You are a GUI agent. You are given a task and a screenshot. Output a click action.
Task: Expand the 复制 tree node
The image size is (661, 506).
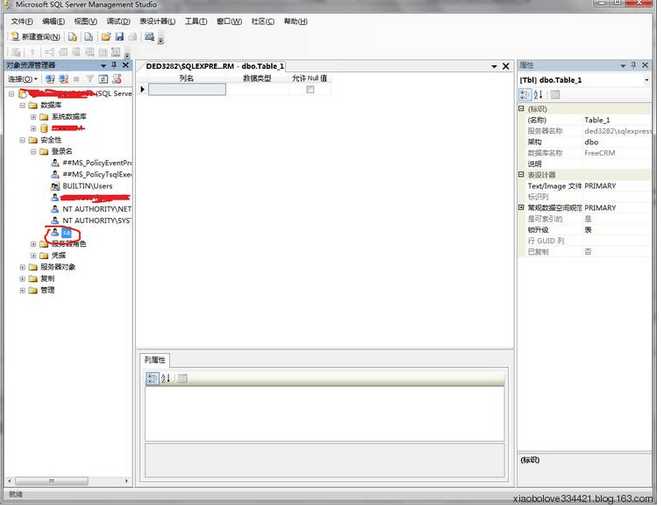[22, 279]
